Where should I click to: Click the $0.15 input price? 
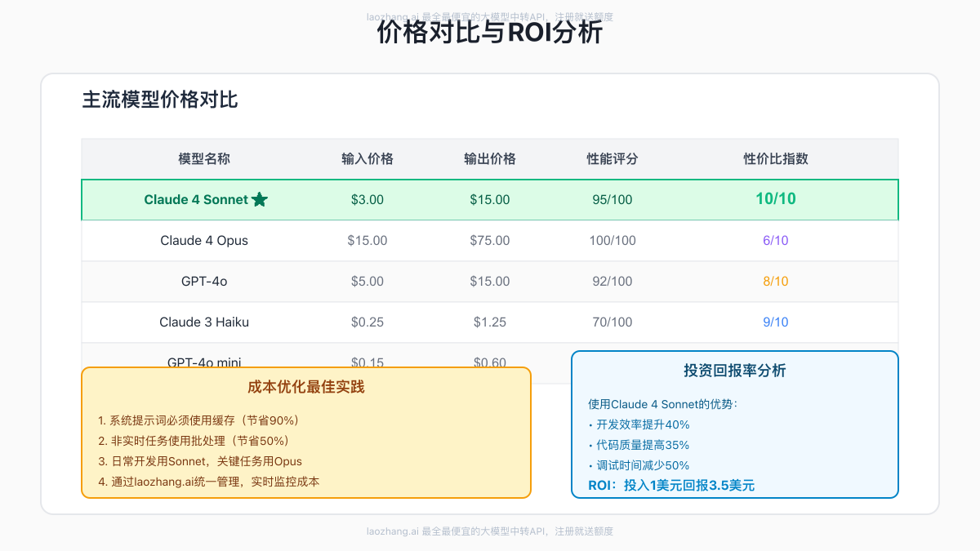[x=367, y=362]
